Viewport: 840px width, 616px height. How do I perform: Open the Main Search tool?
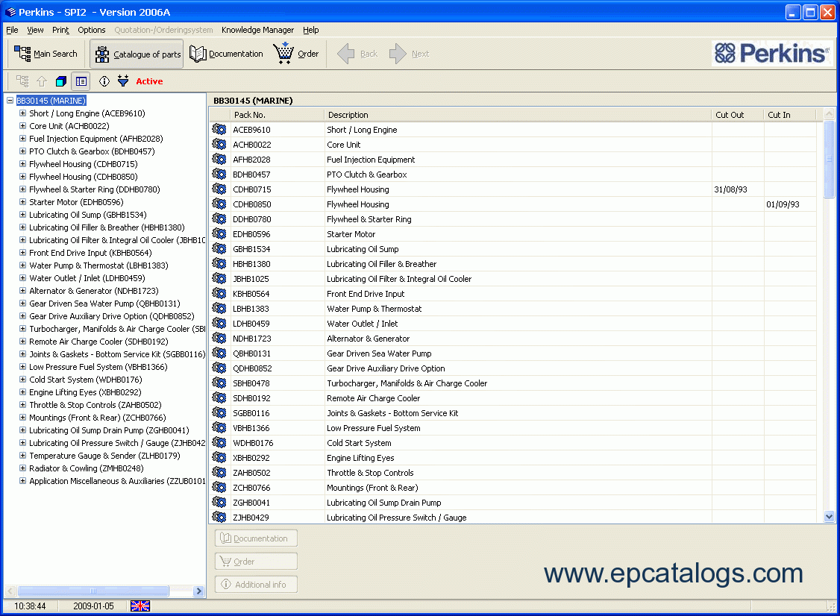pos(46,54)
